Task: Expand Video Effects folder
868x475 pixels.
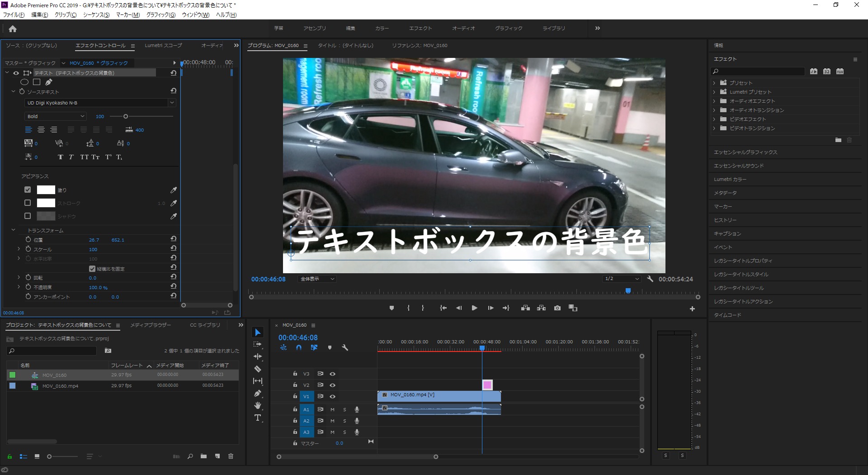Action: pyautogui.click(x=714, y=119)
